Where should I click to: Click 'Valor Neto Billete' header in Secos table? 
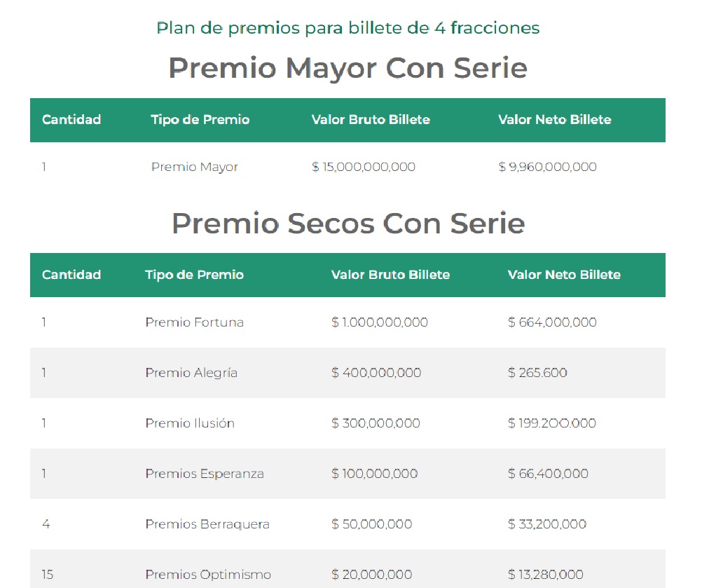(564, 275)
